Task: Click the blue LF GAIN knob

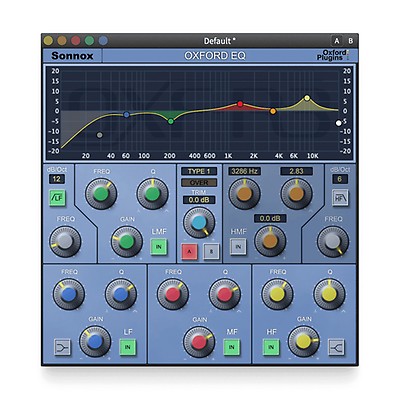Action: pos(95,341)
